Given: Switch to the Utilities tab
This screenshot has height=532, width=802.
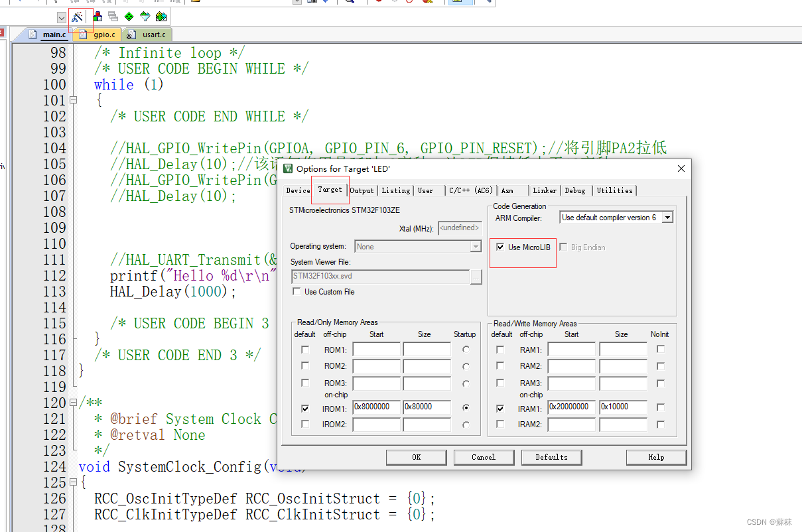Looking at the screenshot, I should [614, 190].
